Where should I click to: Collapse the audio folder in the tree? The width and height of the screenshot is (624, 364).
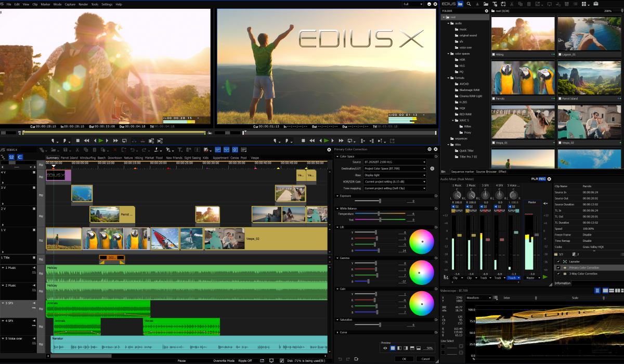click(x=447, y=23)
